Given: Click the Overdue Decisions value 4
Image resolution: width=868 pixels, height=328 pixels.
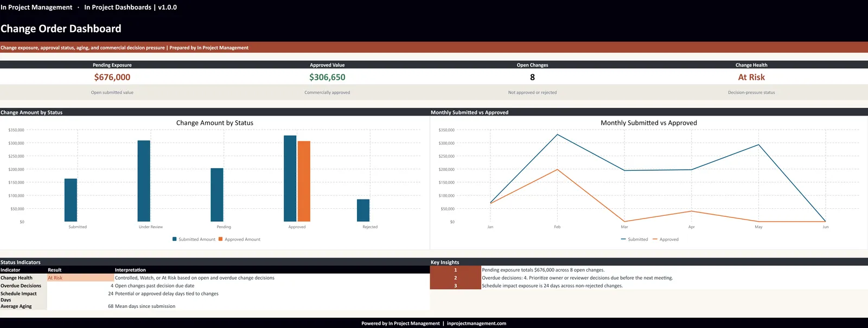Looking at the screenshot, I should coord(112,286).
